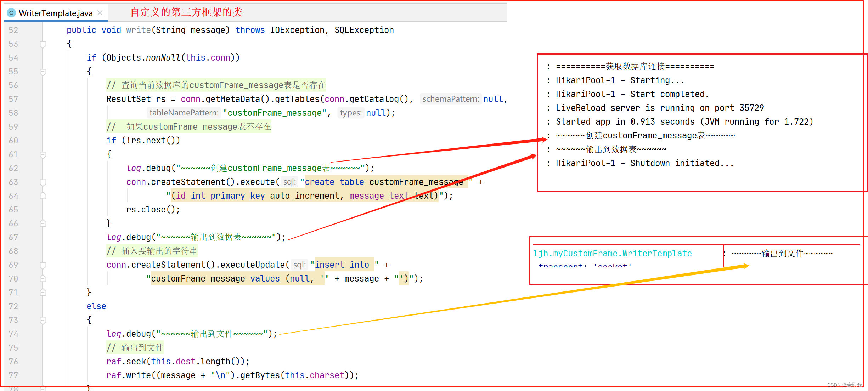This screenshot has height=391, width=868.
Task: Click the 'sql:' hint on line 69
Action: 299,265
